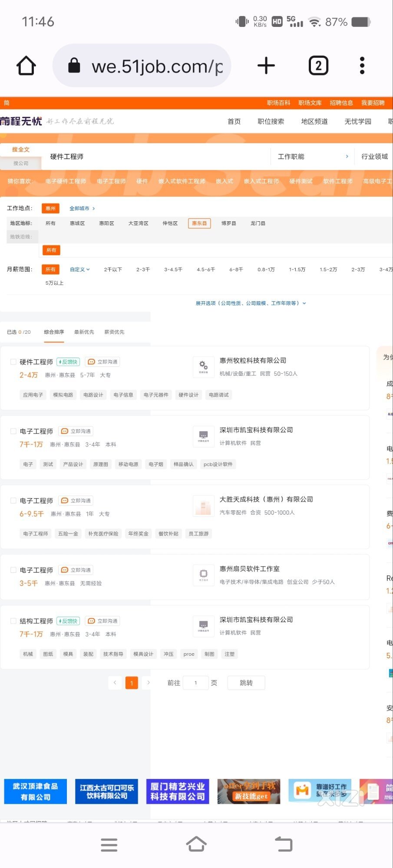Open a new browser tab with plus icon
Image resolution: width=393 pixels, height=868 pixels.
coord(266,66)
